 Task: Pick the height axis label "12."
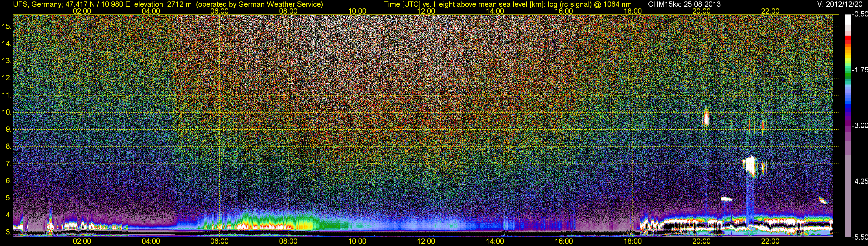(x=6, y=78)
